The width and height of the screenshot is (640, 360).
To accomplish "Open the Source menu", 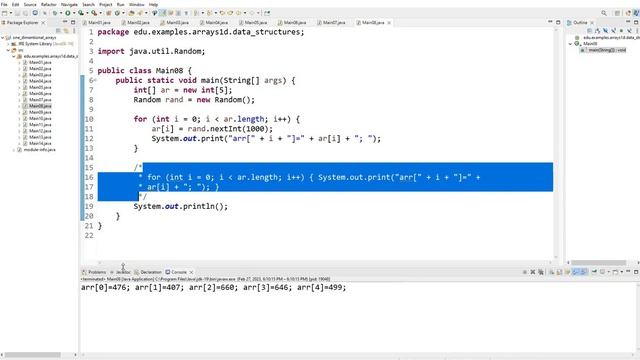I will pyautogui.click(x=30, y=4).
